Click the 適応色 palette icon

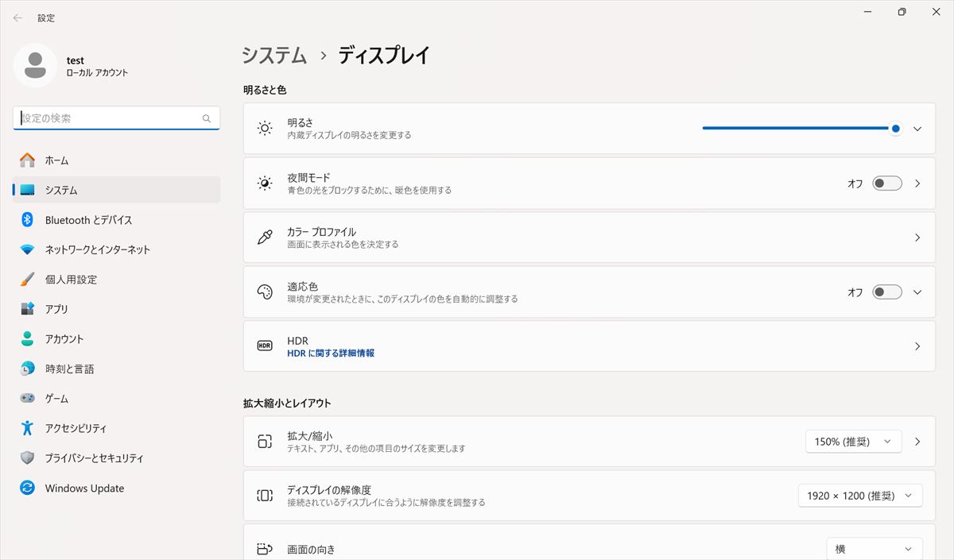pyautogui.click(x=265, y=292)
